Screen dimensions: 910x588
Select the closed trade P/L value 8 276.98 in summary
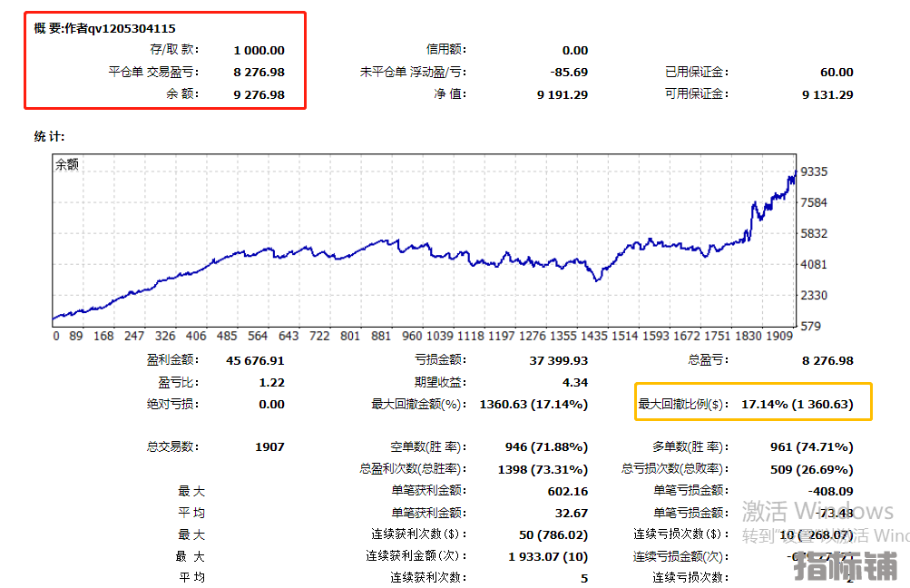(x=259, y=73)
